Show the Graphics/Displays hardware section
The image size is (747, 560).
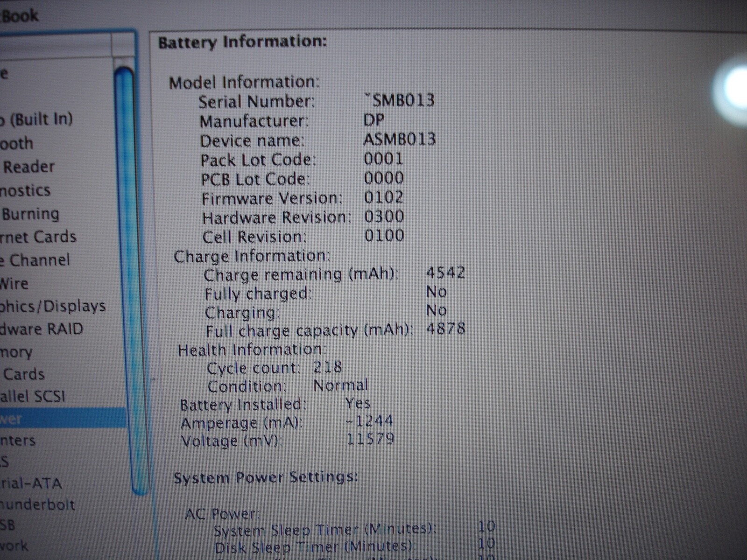[53, 306]
